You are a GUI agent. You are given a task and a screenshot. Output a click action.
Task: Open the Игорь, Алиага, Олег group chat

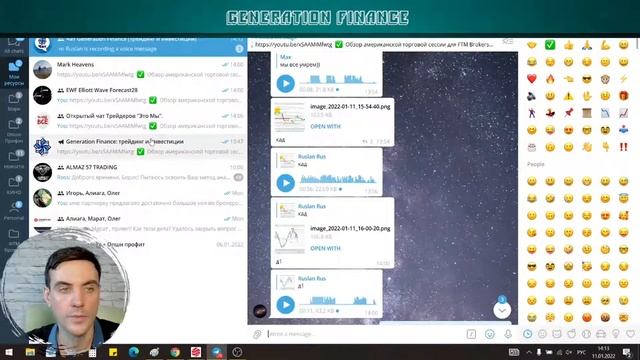[x=138, y=198]
